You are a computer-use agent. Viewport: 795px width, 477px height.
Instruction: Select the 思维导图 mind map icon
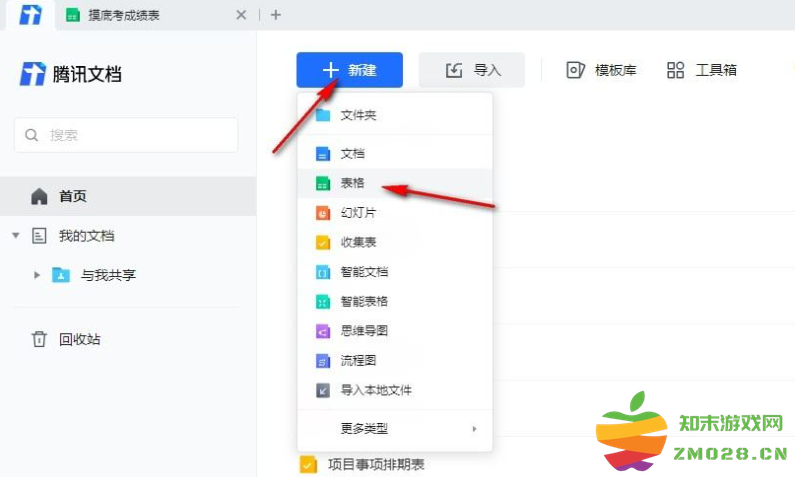tap(323, 331)
